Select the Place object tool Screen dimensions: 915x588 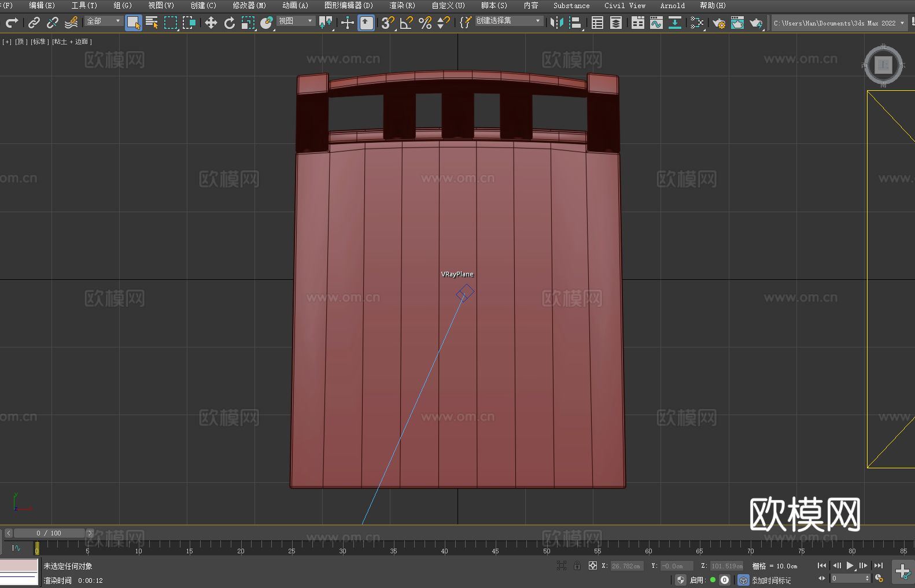(267, 23)
